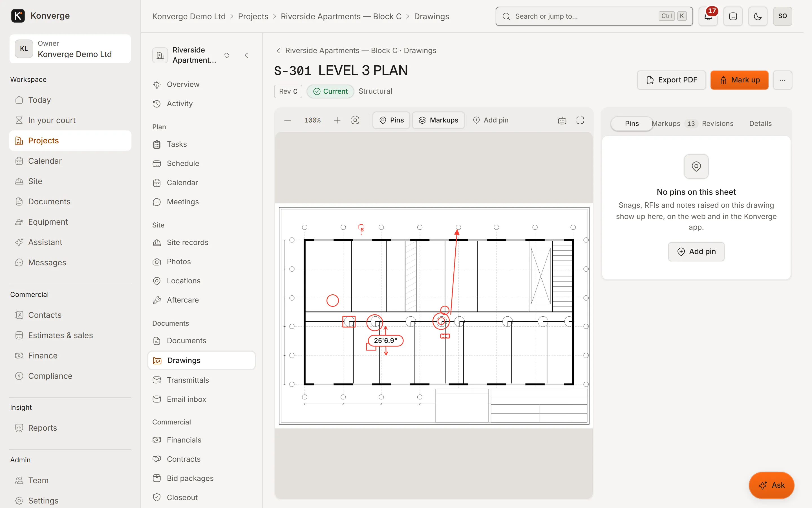Click the fit-to-view reset zoom icon
The height and width of the screenshot is (508, 812).
(x=355, y=120)
